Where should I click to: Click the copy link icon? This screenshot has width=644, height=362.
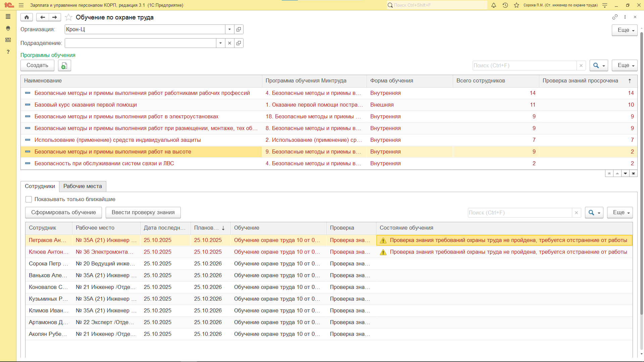pos(614,17)
